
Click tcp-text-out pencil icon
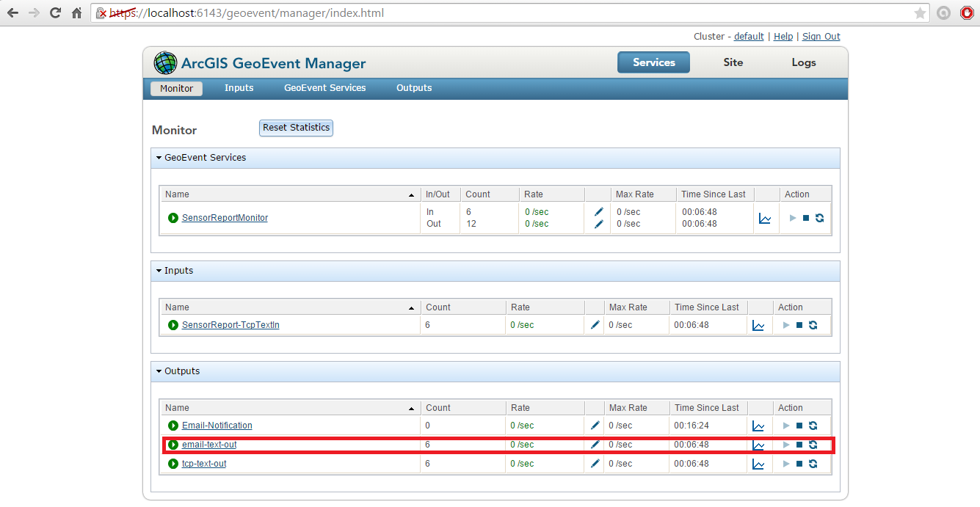coord(595,464)
